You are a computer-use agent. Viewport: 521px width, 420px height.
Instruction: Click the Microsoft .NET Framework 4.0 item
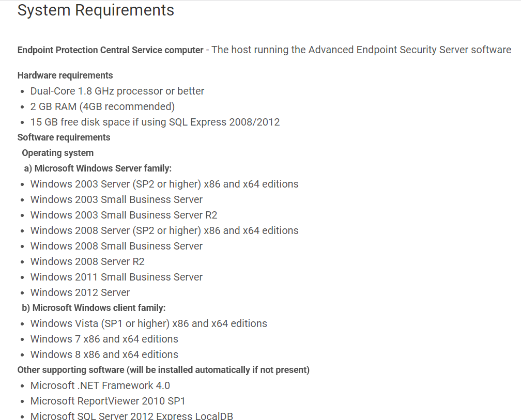100,385
